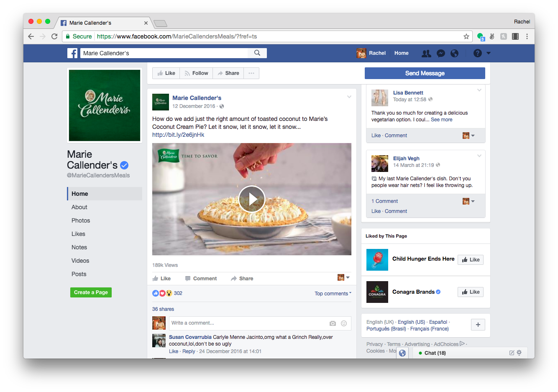Share the coconut pie video post
This screenshot has width=558, height=392.
242,279
